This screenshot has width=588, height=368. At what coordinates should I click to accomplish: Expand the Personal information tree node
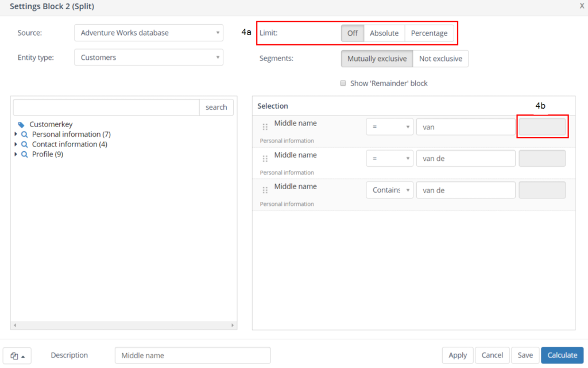[x=16, y=135]
